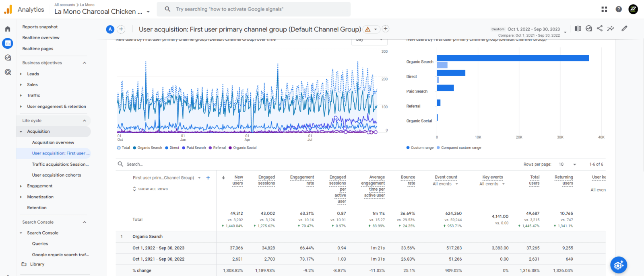Open the Help question mark icon
The image size is (644, 276).
[x=619, y=9]
